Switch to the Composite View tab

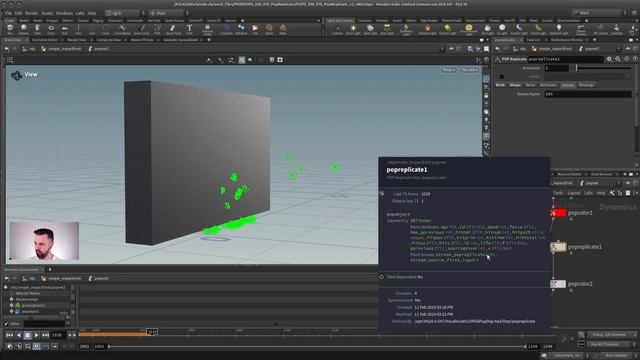(x=109, y=40)
